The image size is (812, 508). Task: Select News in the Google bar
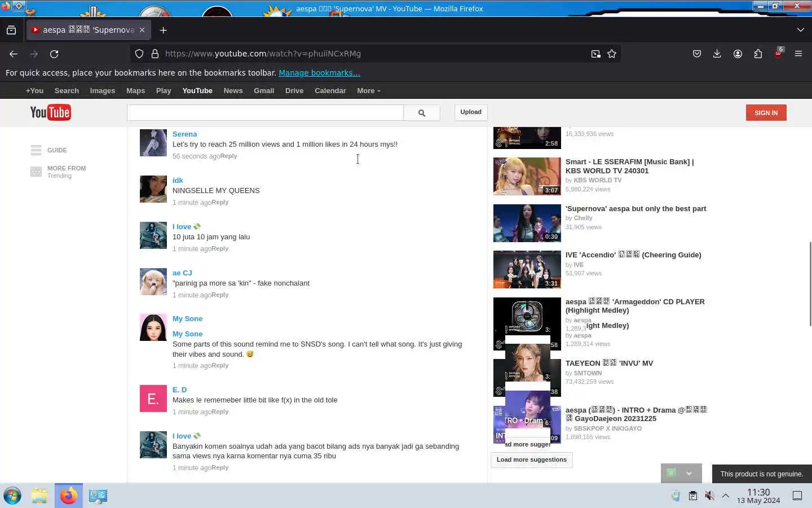[233, 90]
